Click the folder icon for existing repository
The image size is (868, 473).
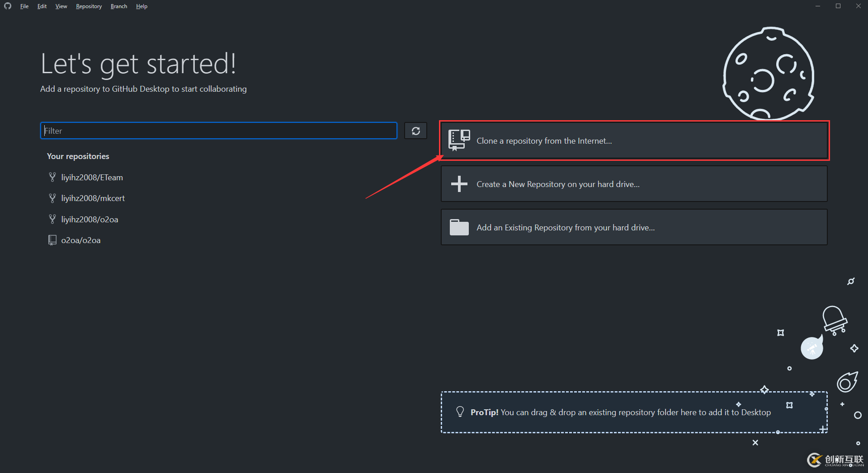click(459, 227)
